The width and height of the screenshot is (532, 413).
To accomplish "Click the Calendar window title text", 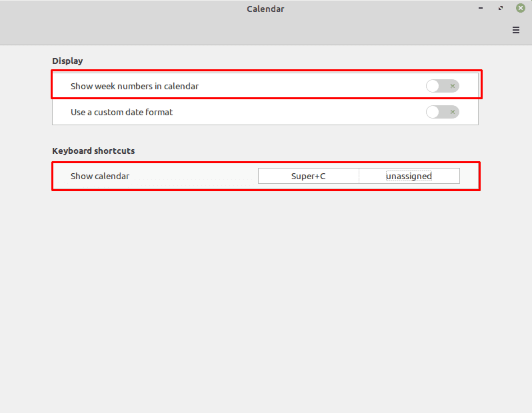I will click(265, 9).
